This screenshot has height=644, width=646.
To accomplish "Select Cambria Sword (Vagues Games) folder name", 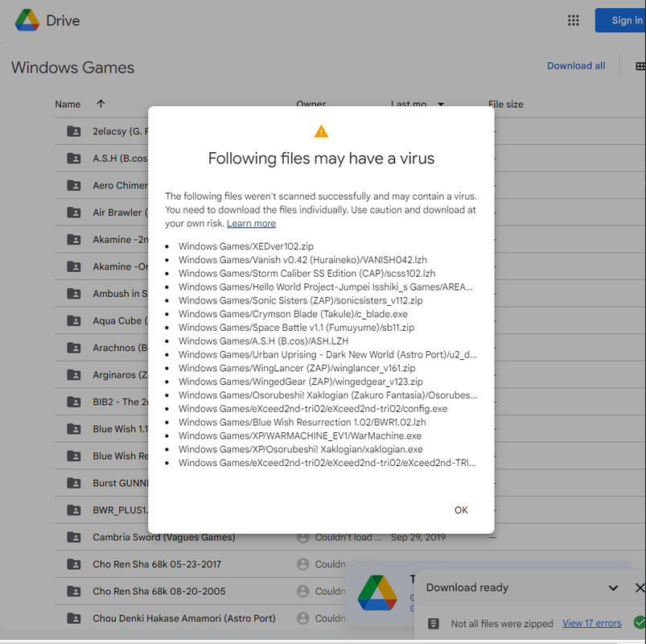I will pyautogui.click(x=163, y=537).
